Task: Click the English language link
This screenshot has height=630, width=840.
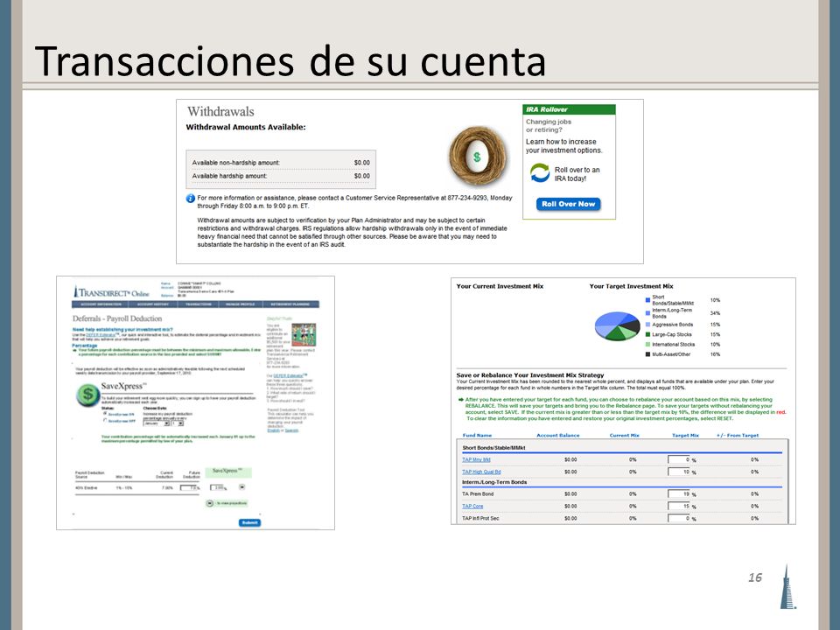Action: pyautogui.click(x=273, y=430)
